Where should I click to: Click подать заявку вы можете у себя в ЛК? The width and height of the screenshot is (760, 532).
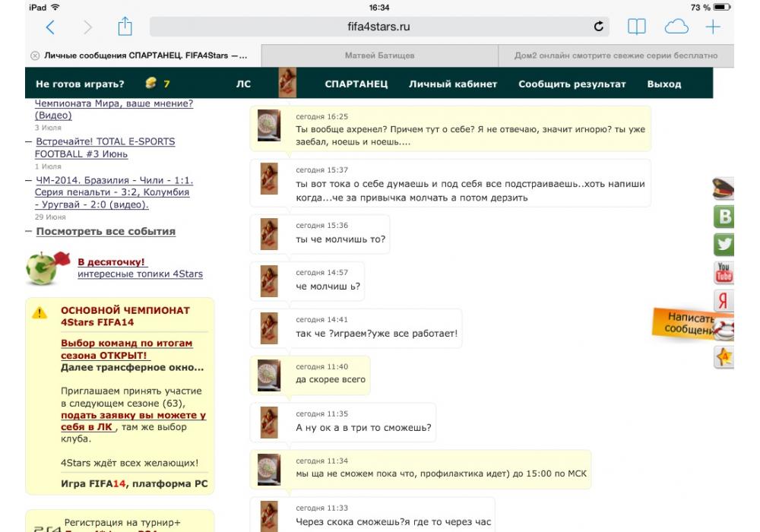point(133,421)
